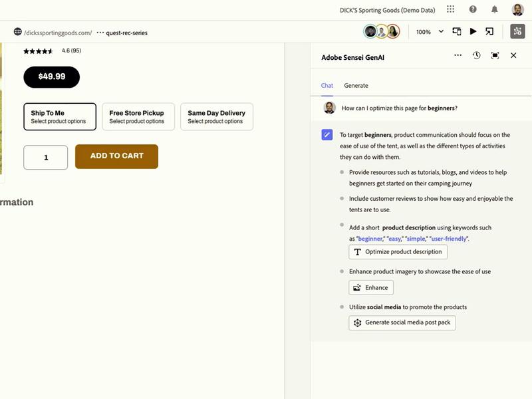Open the apps grid switcher icon
This screenshot has height=399, width=532.
click(x=450, y=9)
